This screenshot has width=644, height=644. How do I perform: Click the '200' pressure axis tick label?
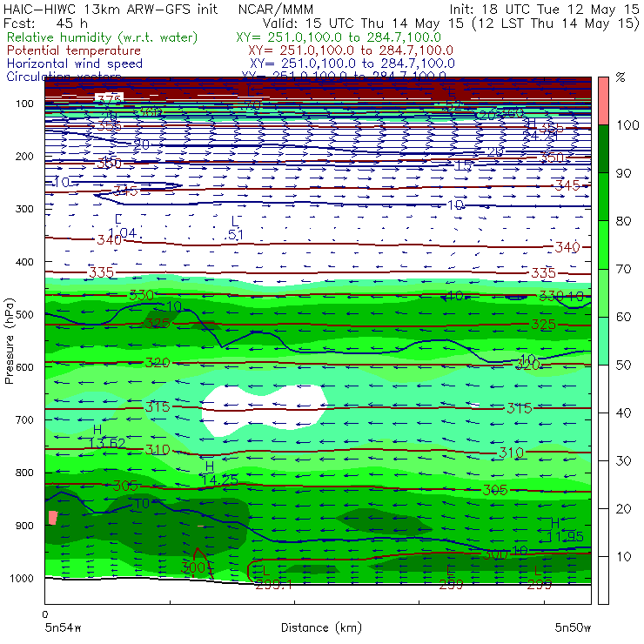pyautogui.click(x=24, y=157)
